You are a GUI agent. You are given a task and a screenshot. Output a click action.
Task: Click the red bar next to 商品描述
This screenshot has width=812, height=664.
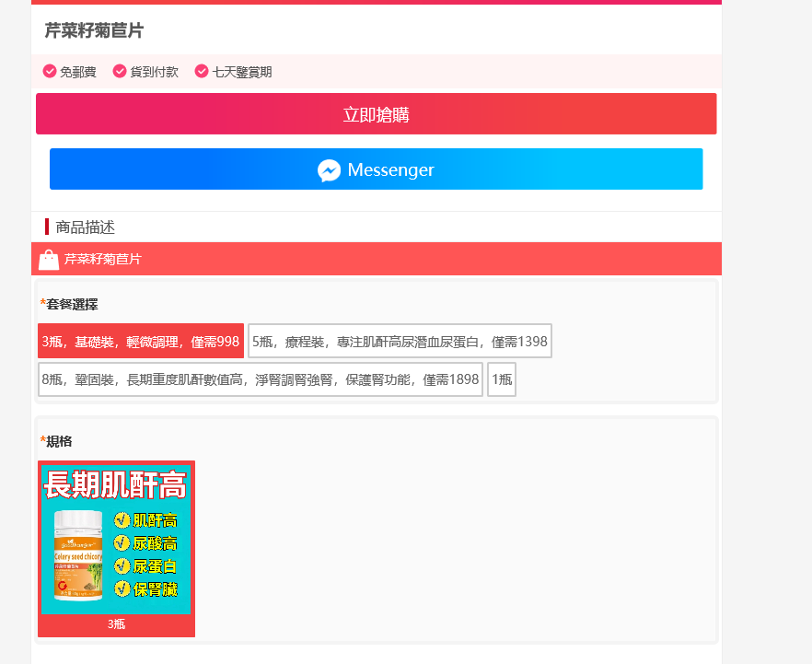click(x=47, y=227)
